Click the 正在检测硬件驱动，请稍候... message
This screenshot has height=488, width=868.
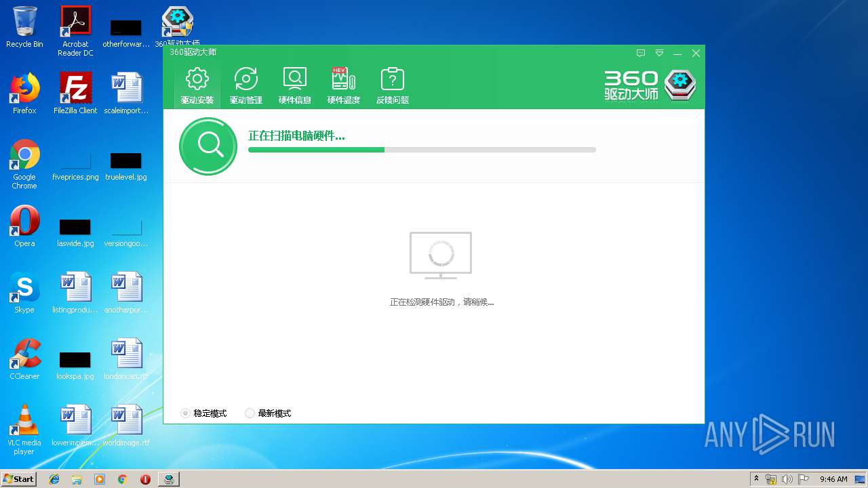pos(441,302)
